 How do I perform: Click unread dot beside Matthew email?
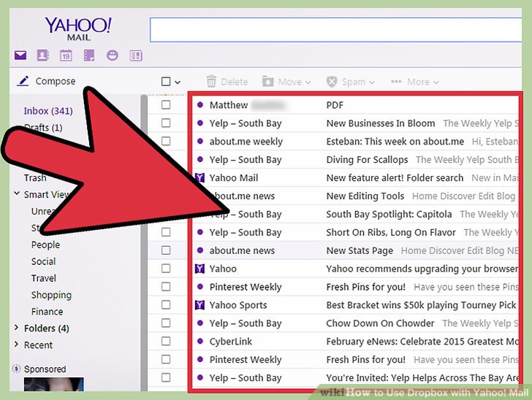200,105
